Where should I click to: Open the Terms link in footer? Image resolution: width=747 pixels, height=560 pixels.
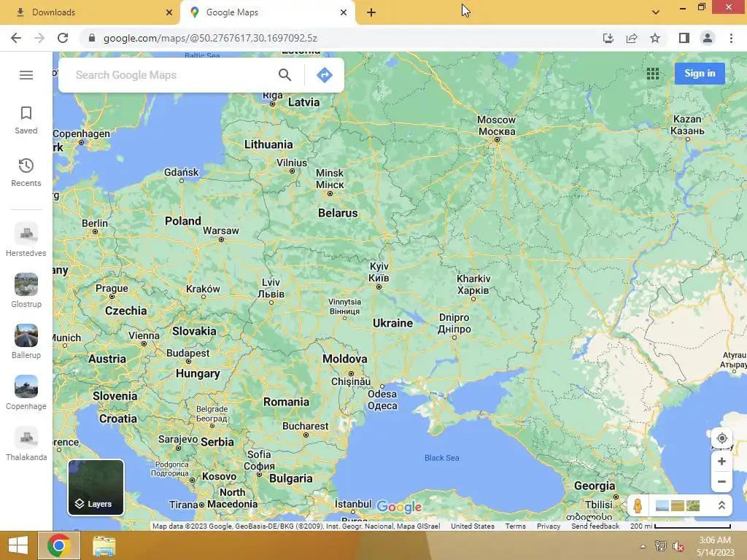coord(516,526)
